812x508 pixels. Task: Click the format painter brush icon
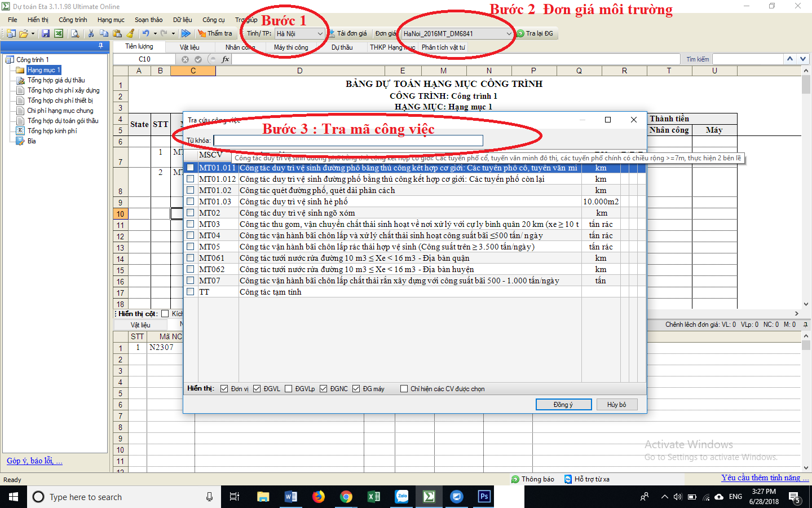pyautogui.click(x=130, y=34)
